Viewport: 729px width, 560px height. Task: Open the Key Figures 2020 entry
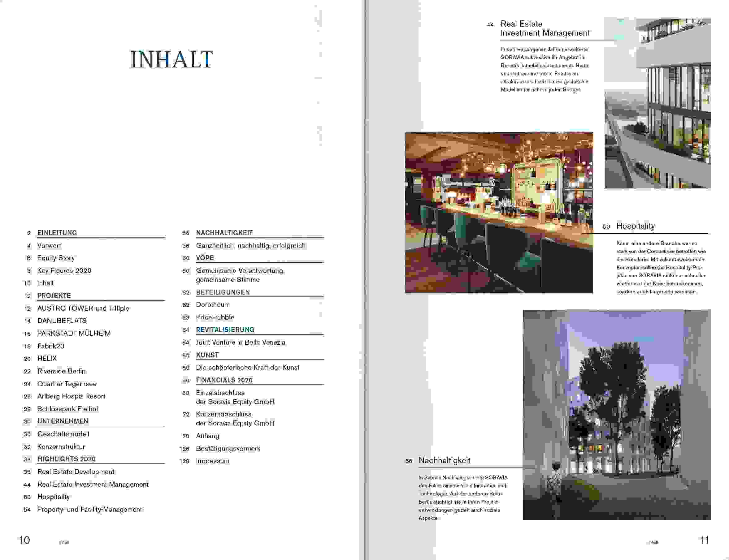(x=64, y=271)
